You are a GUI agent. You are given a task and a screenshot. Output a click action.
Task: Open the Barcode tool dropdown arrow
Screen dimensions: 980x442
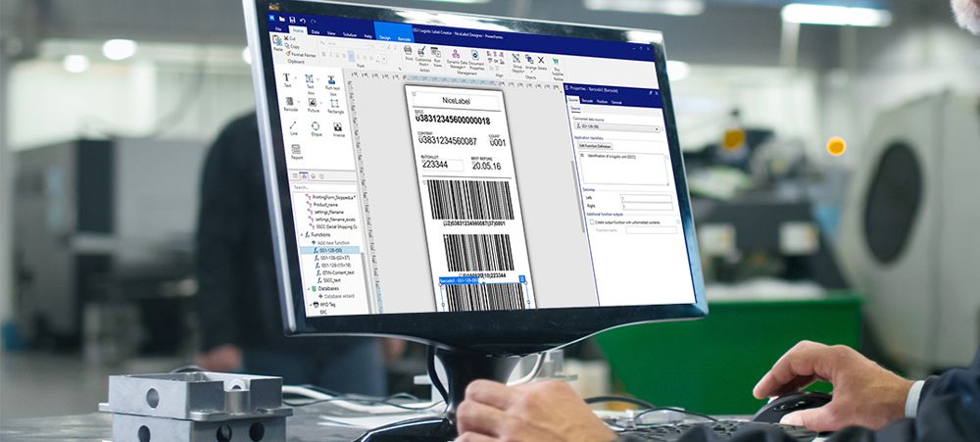click(298, 101)
